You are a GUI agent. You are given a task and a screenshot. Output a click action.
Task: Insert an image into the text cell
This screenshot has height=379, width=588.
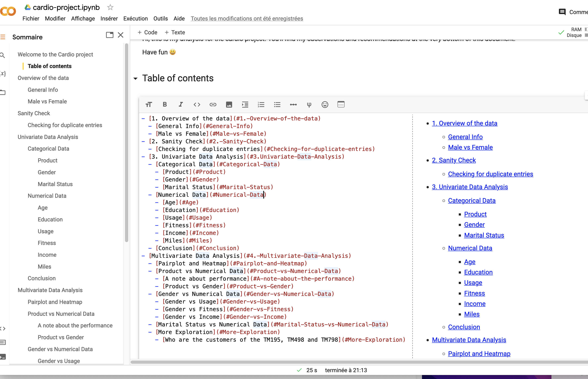(229, 104)
